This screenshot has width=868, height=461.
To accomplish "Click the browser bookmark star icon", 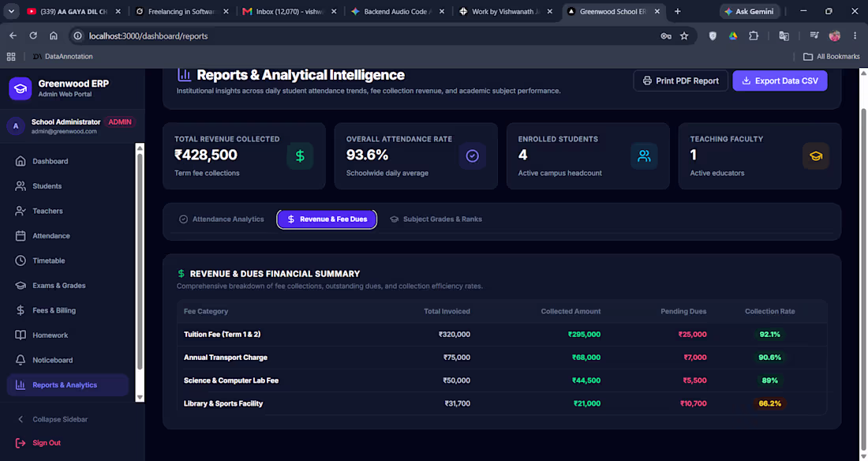I will [684, 36].
